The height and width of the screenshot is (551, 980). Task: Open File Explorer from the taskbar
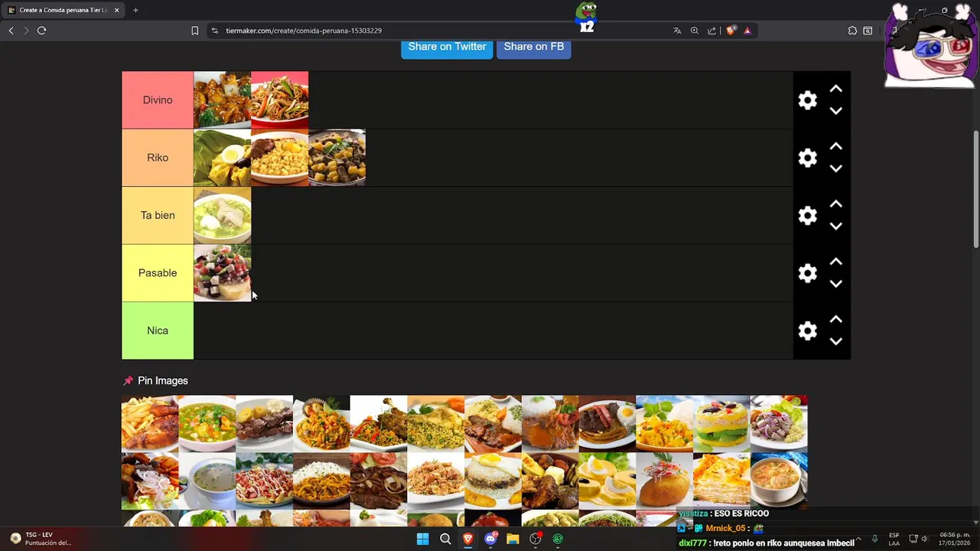(x=513, y=539)
